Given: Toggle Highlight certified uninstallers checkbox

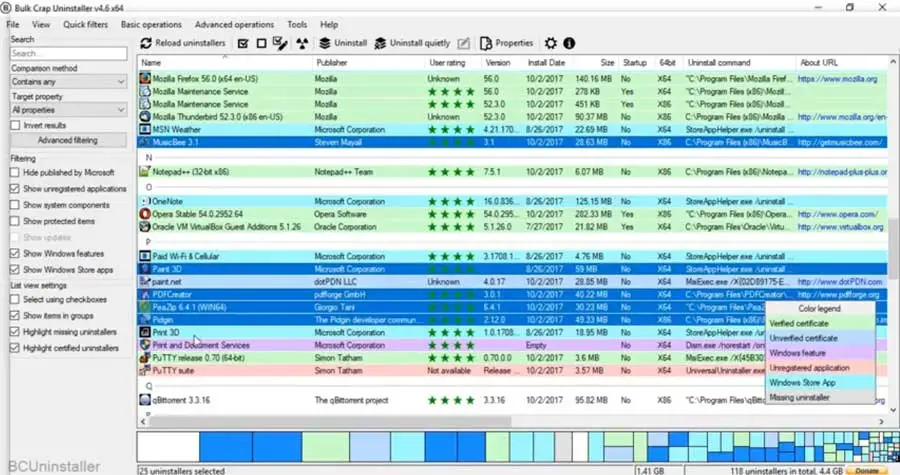Looking at the screenshot, I should point(15,348).
